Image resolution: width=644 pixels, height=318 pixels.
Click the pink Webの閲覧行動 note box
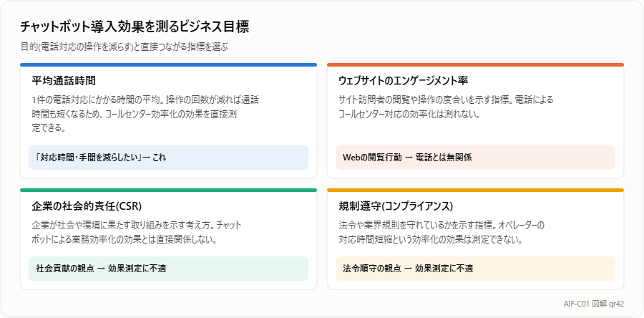[x=475, y=158]
